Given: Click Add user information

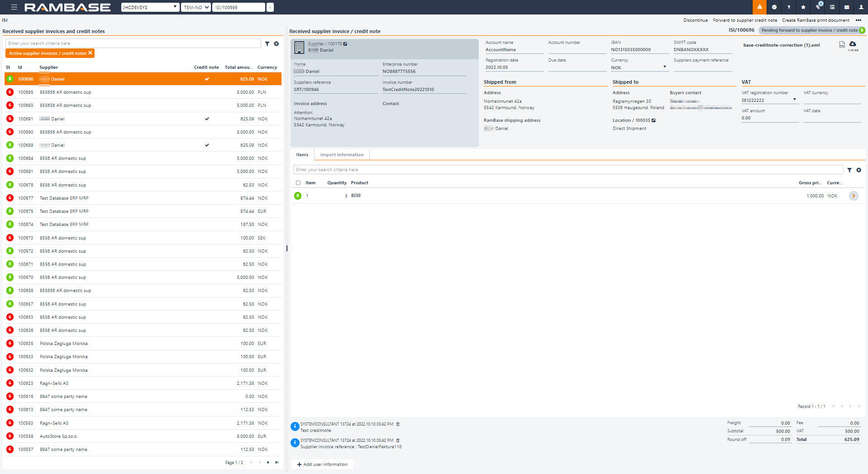Looking at the screenshot, I should pyautogui.click(x=322, y=464).
